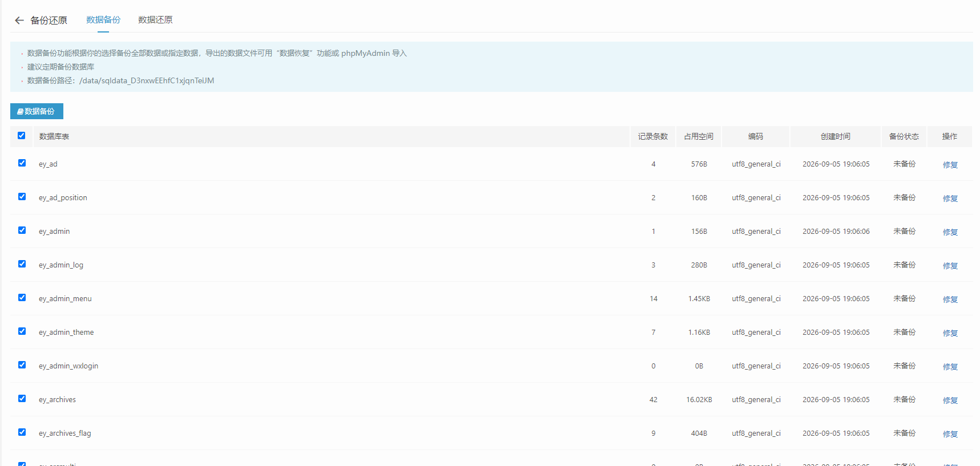The width and height of the screenshot is (980, 466).
Task: Toggle the ey_admin_wxlogin checkbox
Action: [22, 365]
